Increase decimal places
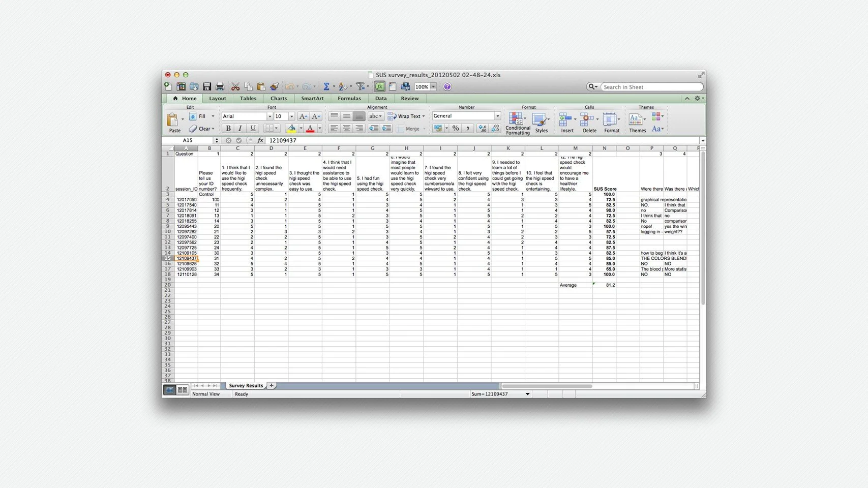 [482, 129]
